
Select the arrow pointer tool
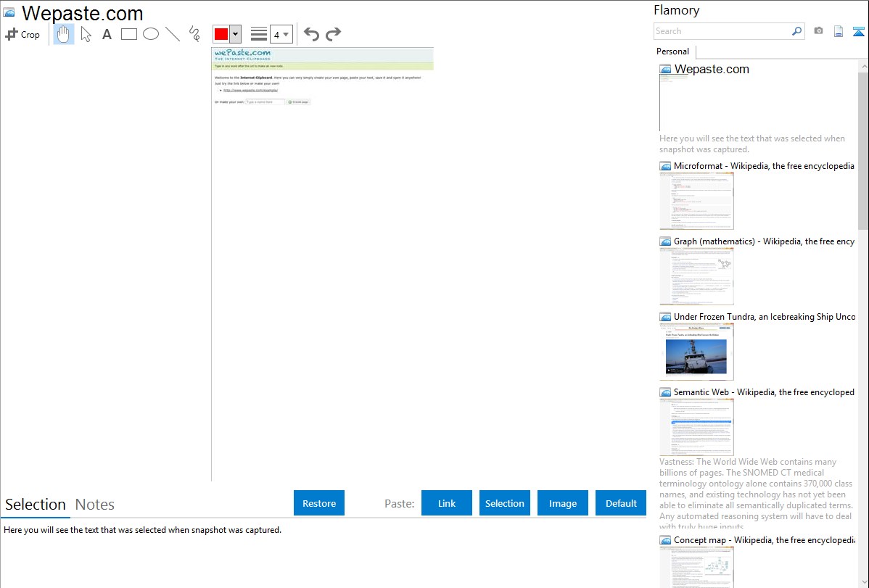[86, 34]
